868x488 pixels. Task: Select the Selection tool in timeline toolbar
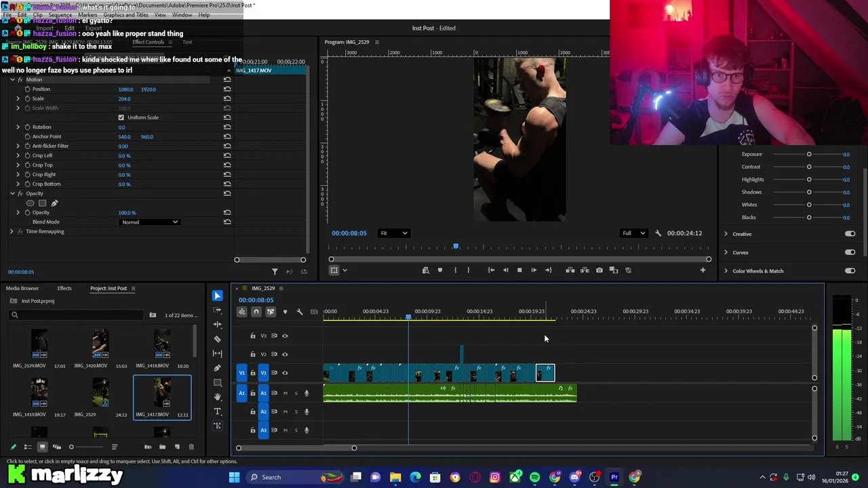[x=217, y=296]
